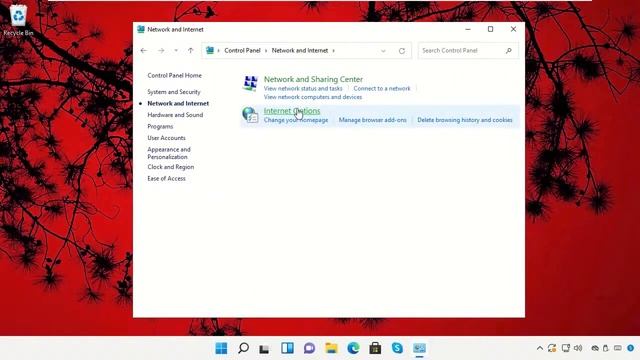Expand the chevron after Network and Internet breadcrumb
640x360 pixels.
click(x=333, y=51)
